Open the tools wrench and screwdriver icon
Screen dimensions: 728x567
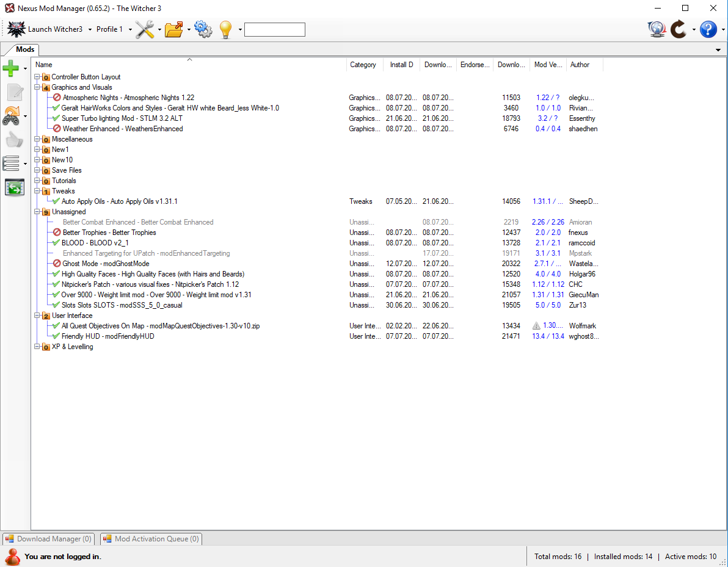coord(145,29)
